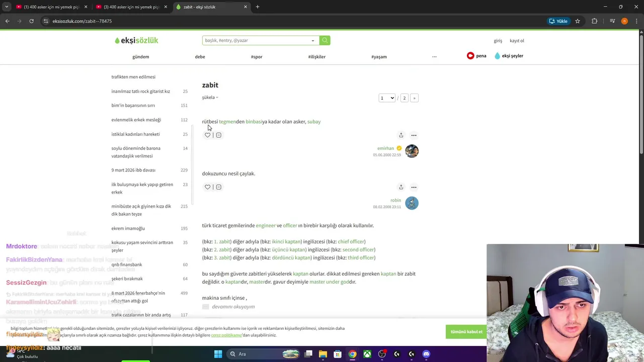Follow the binbaşı link in first entry
644x362 pixels.
click(254, 122)
